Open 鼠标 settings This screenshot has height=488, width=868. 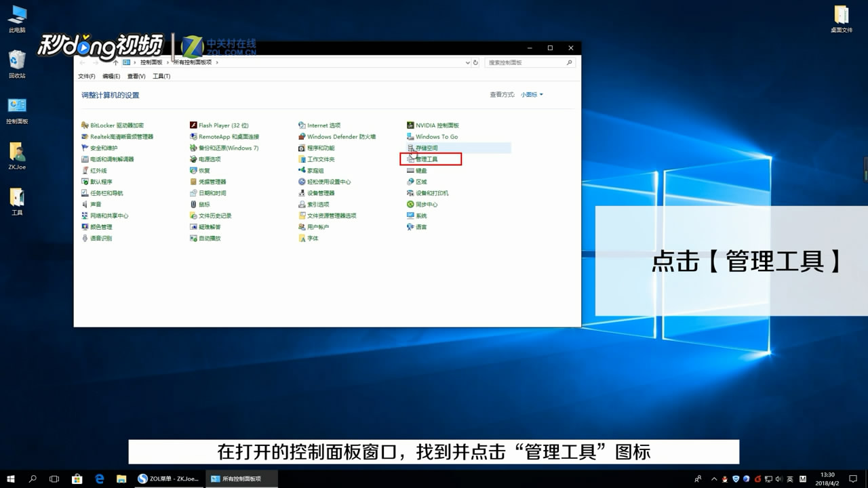pos(200,205)
